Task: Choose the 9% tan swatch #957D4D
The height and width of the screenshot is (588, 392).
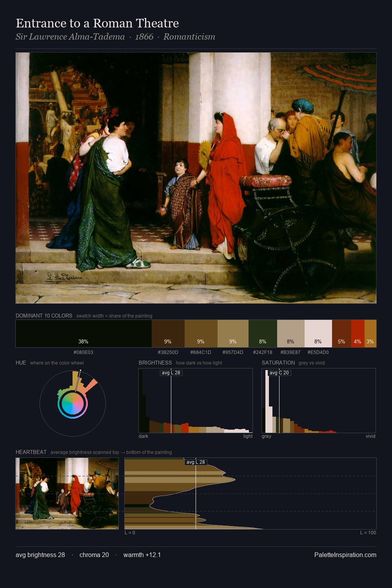Action: point(233,334)
